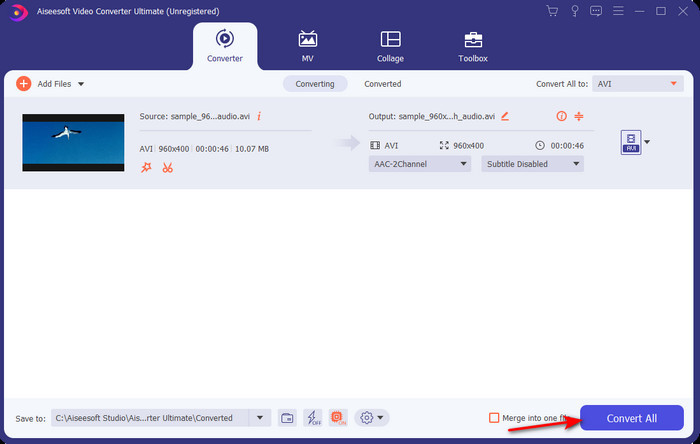The width and height of the screenshot is (700, 444).
Task: Open the AAC-2Channel audio track dropdown
Action: (x=420, y=164)
